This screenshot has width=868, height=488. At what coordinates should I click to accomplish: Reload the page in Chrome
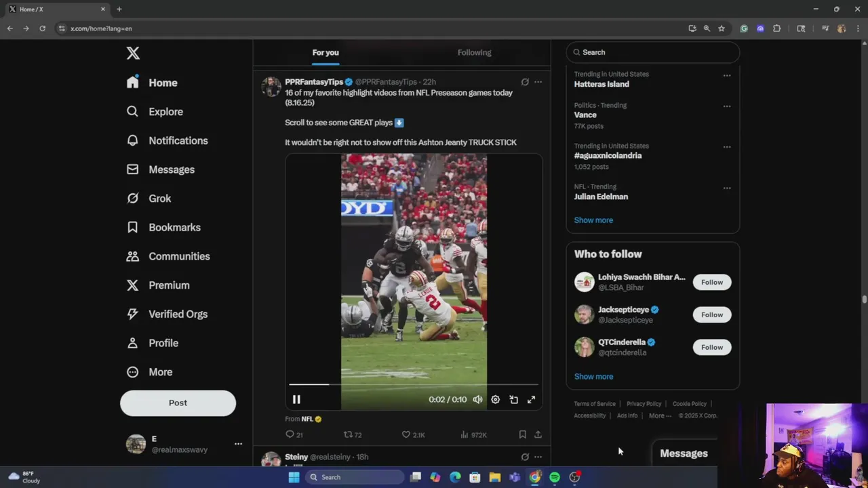tap(42, 28)
